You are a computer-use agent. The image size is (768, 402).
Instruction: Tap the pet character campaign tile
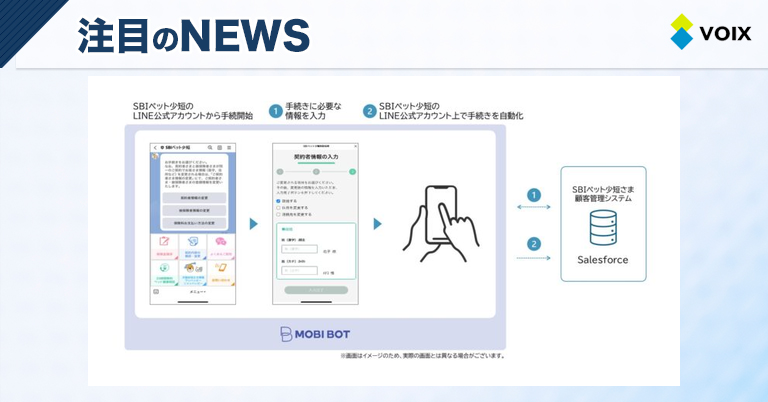click(192, 273)
